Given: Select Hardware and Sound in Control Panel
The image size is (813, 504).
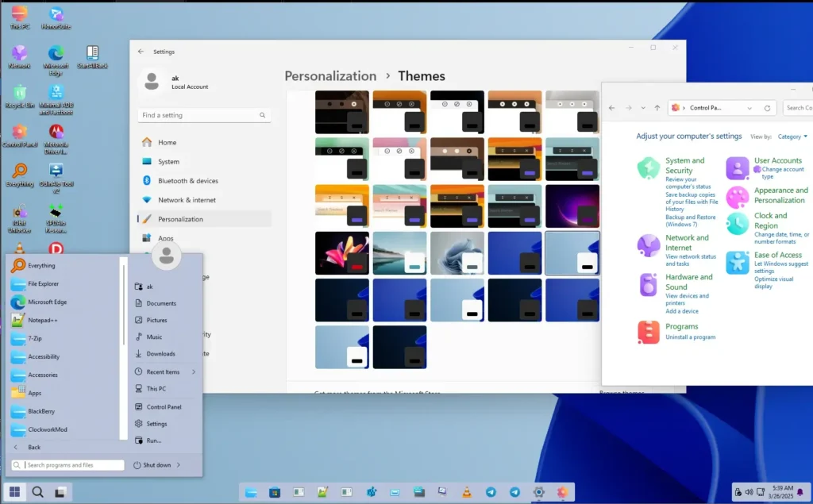Looking at the screenshot, I should [x=690, y=280].
